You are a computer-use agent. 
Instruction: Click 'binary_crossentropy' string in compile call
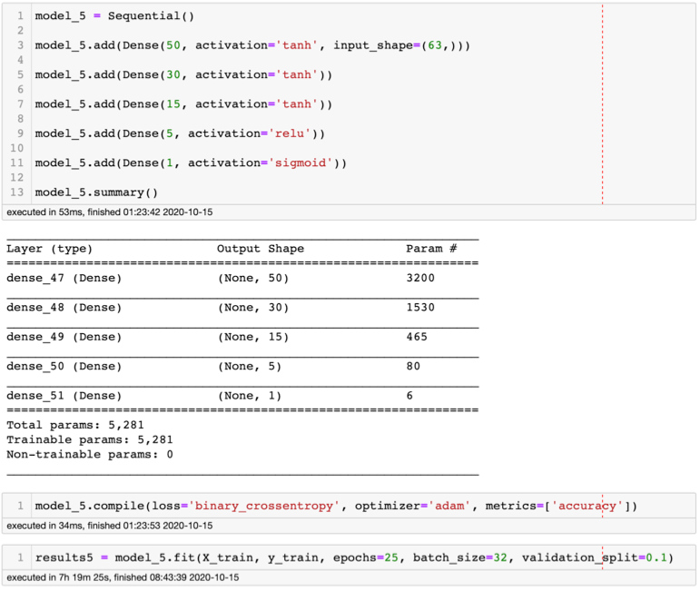coord(264,507)
